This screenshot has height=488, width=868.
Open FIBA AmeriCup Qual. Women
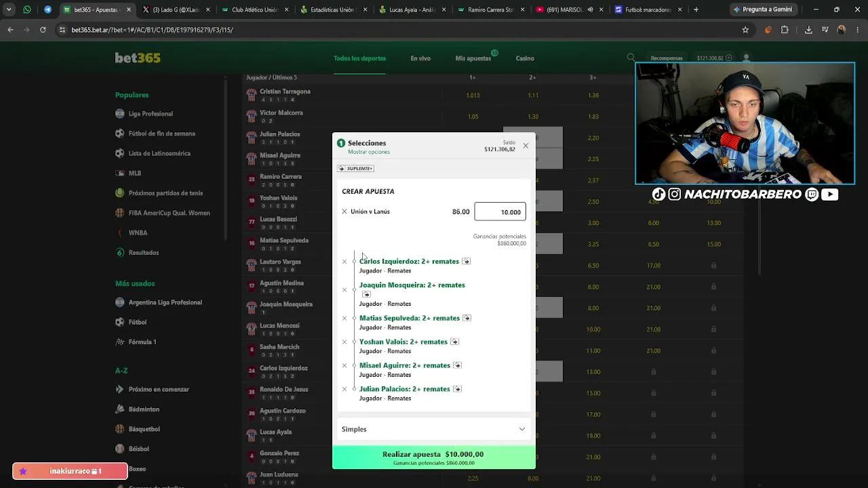point(169,213)
